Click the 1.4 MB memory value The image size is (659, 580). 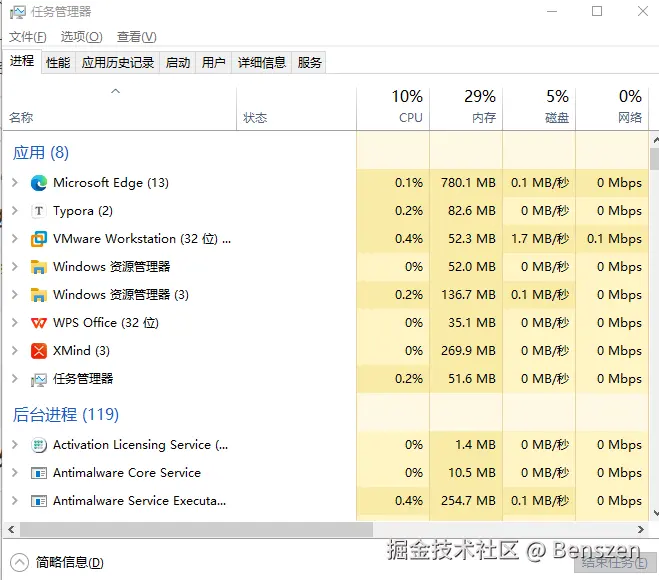[x=475, y=445]
